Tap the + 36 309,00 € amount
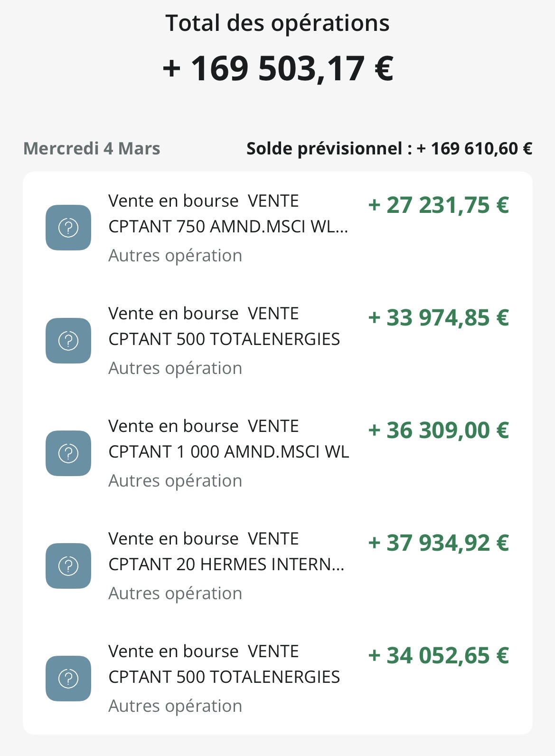 pos(438,431)
